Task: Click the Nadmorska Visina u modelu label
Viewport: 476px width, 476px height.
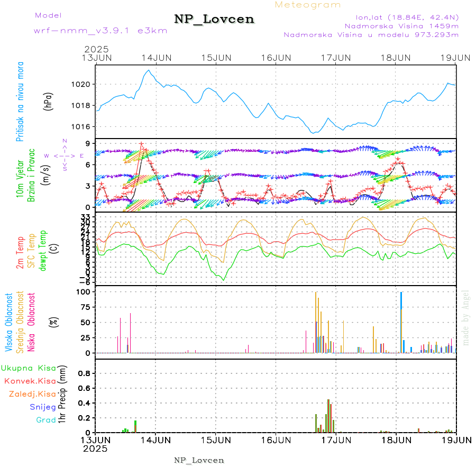Action: tap(371, 35)
